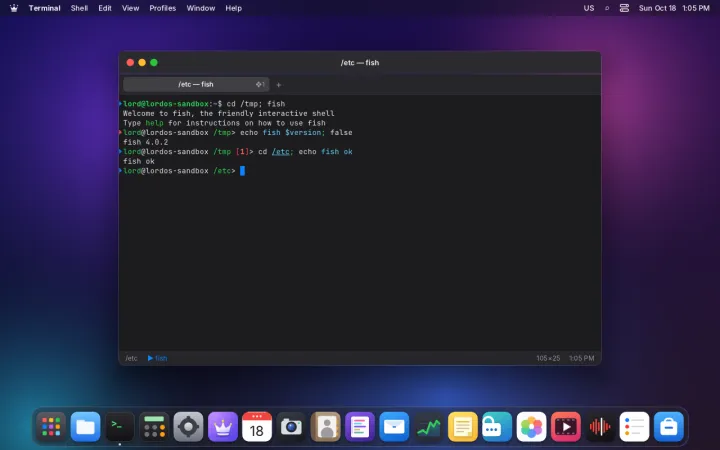Click the 'fish ok' output line
The image size is (720, 450).
[x=139, y=161]
